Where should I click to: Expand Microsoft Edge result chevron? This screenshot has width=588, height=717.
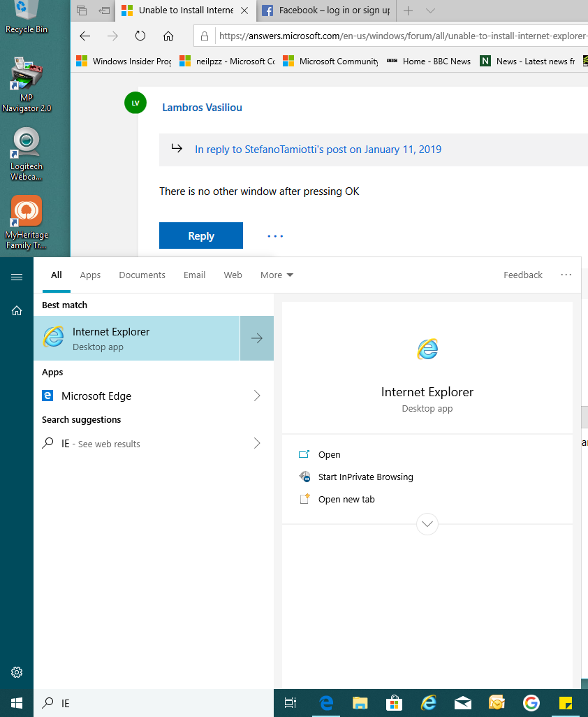point(257,396)
